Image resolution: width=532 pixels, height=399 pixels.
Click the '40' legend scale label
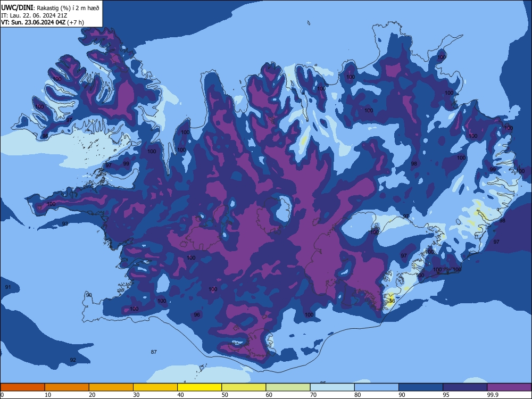180,395
